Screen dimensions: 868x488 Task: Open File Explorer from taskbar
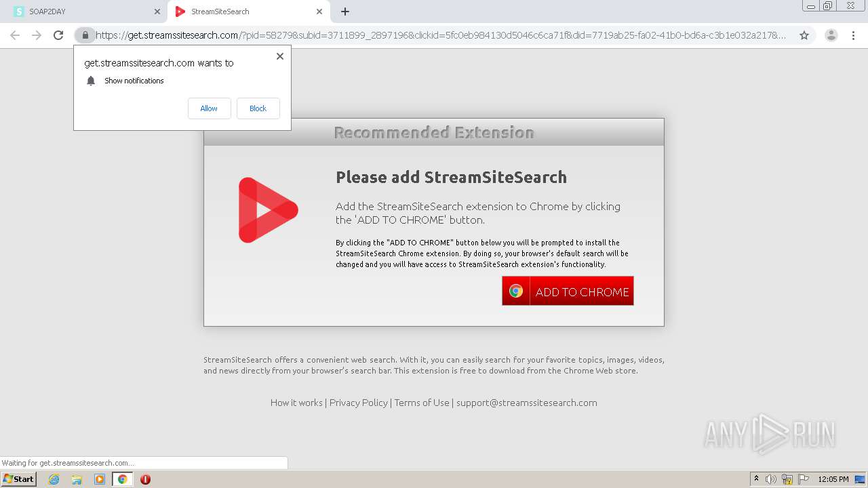[x=77, y=479]
